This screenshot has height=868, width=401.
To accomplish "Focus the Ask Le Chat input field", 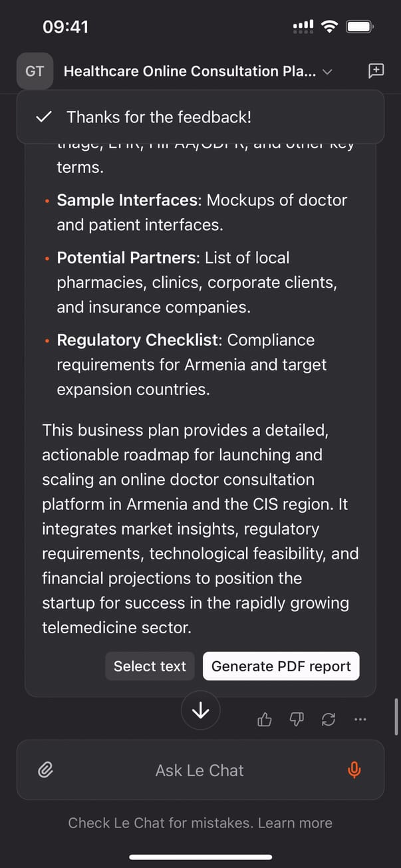I will pyautogui.click(x=200, y=770).
